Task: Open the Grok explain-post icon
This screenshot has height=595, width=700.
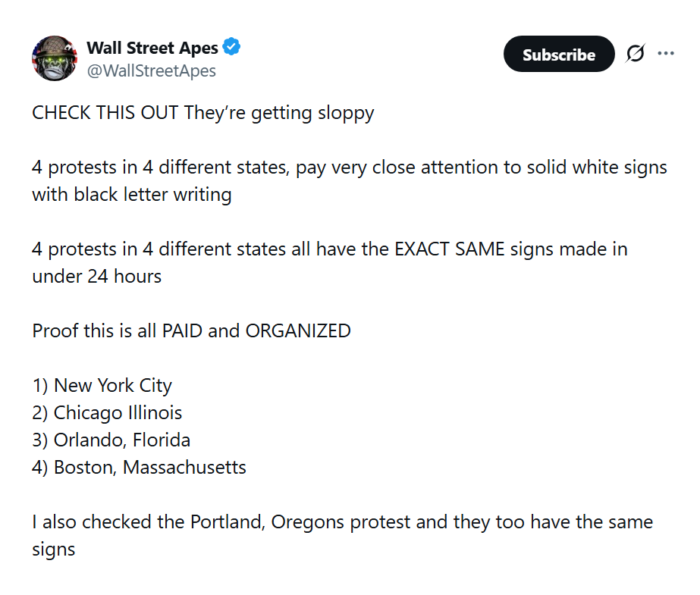Action: 635,54
